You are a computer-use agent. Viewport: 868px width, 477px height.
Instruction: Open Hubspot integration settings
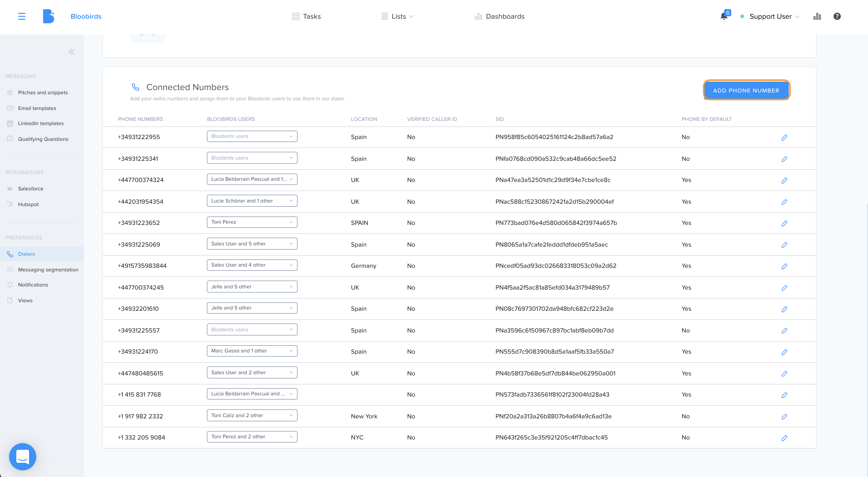pyautogui.click(x=28, y=204)
